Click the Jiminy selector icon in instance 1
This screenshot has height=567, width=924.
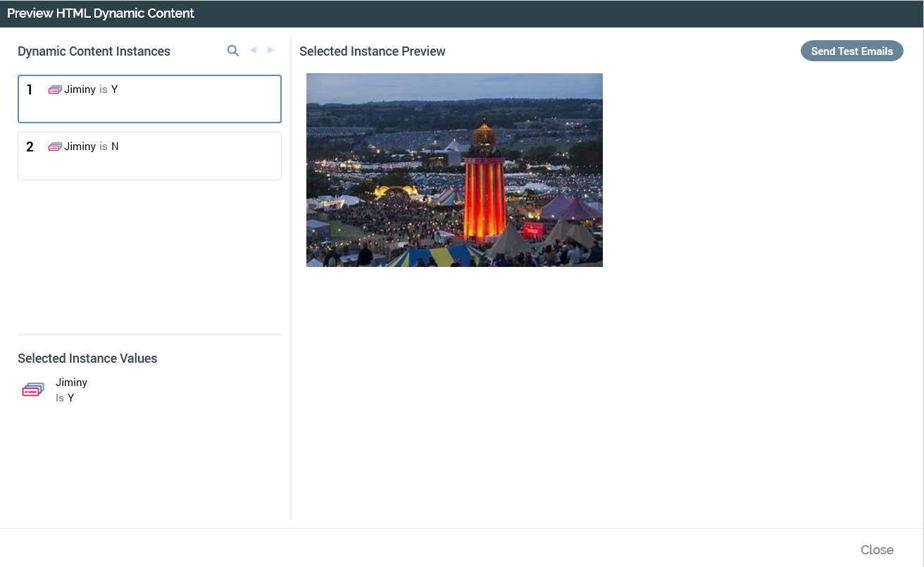(55, 90)
